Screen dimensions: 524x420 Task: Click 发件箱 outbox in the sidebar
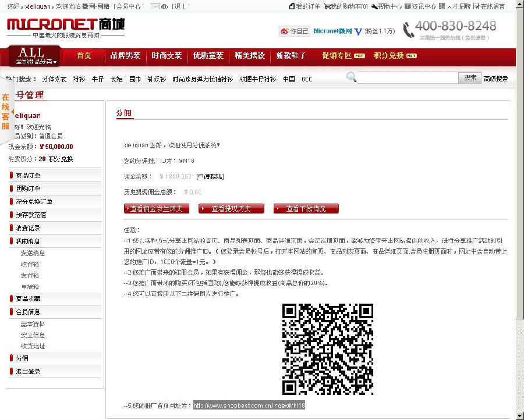tap(30, 275)
